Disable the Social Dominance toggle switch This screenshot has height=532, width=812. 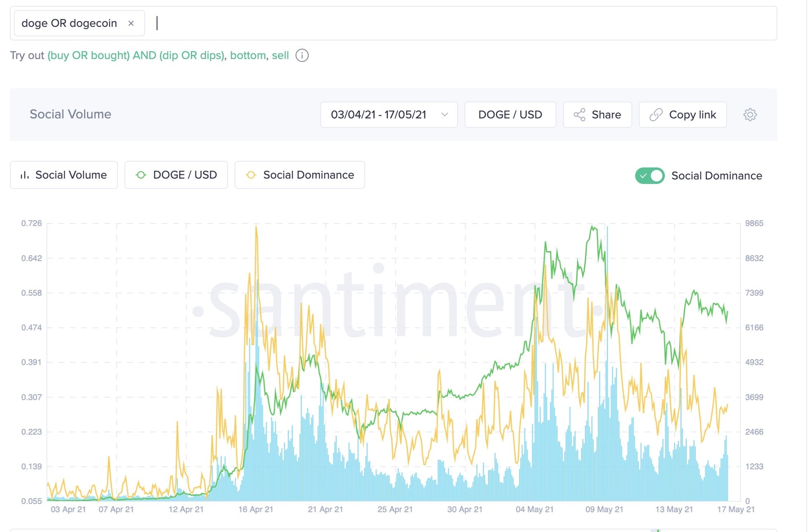click(x=649, y=176)
